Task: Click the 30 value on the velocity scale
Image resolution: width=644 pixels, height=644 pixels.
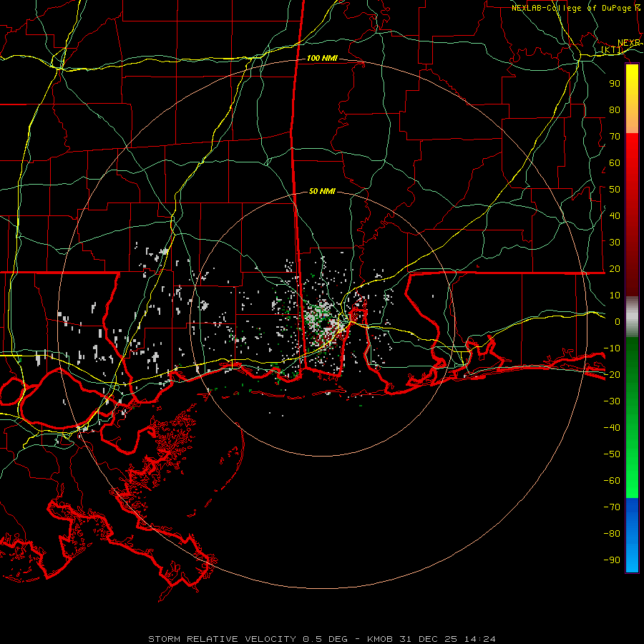Action: [615, 243]
